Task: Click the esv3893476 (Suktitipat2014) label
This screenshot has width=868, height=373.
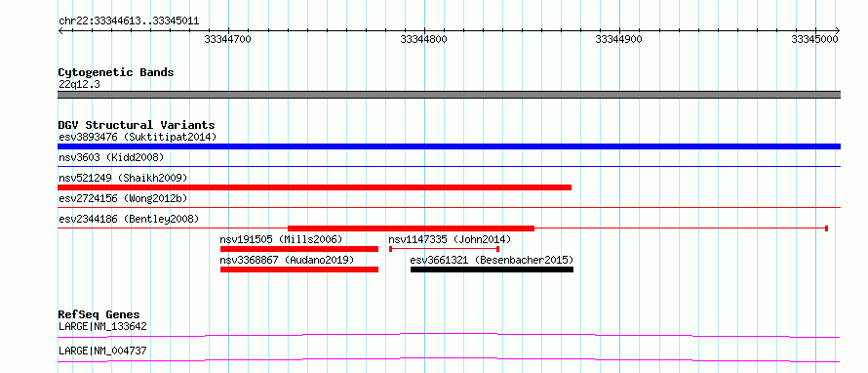Action: (x=138, y=137)
